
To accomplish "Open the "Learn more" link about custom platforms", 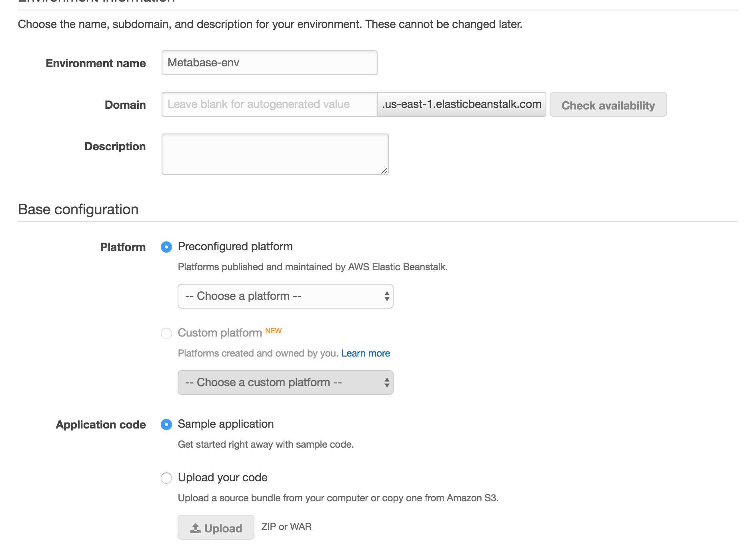I will (366, 353).
